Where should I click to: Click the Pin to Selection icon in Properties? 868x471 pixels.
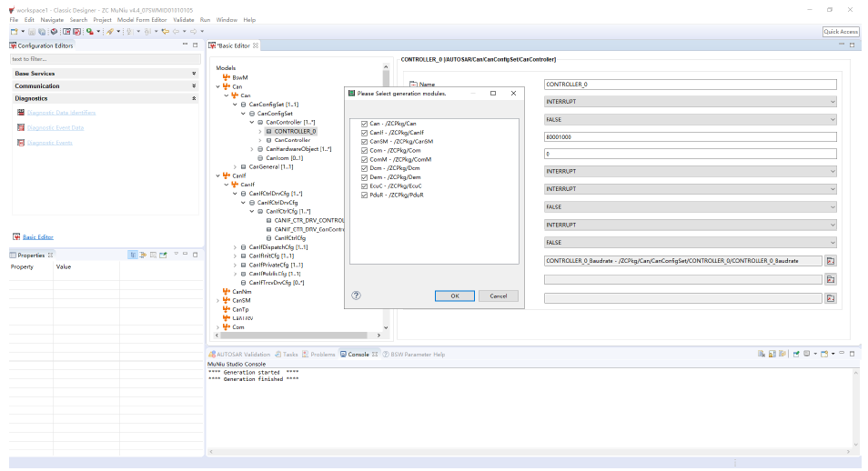163,256
